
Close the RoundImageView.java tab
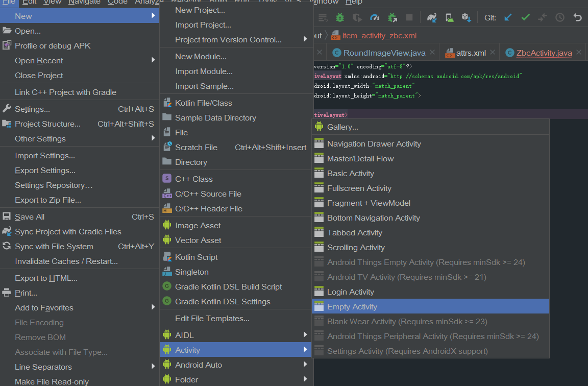432,53
